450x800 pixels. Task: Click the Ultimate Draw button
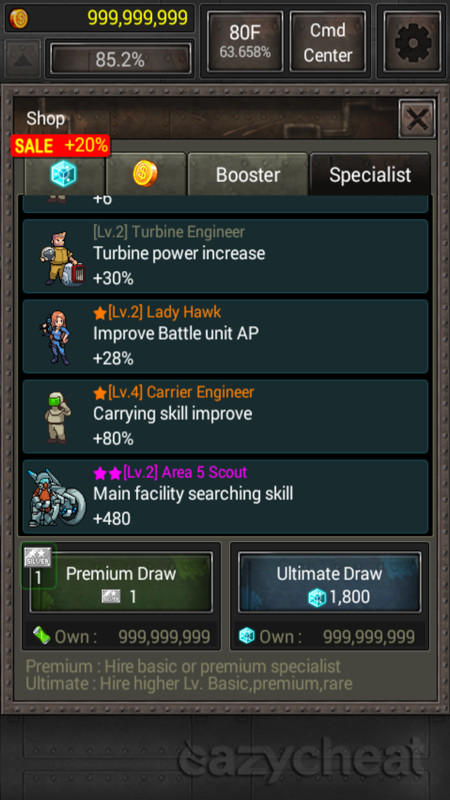click(x=329, y=582)
